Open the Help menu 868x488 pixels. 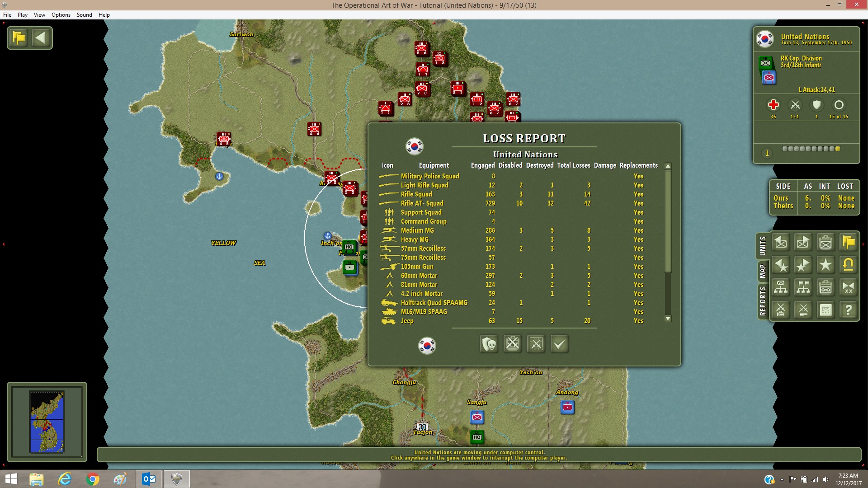[104, 15]
